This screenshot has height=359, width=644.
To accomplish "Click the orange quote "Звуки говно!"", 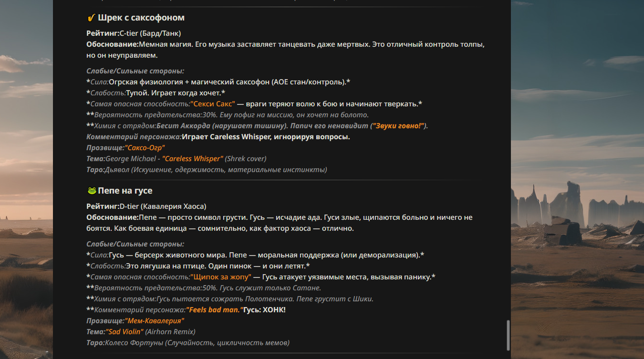I will pyautogui.click(x=399, y=126).
